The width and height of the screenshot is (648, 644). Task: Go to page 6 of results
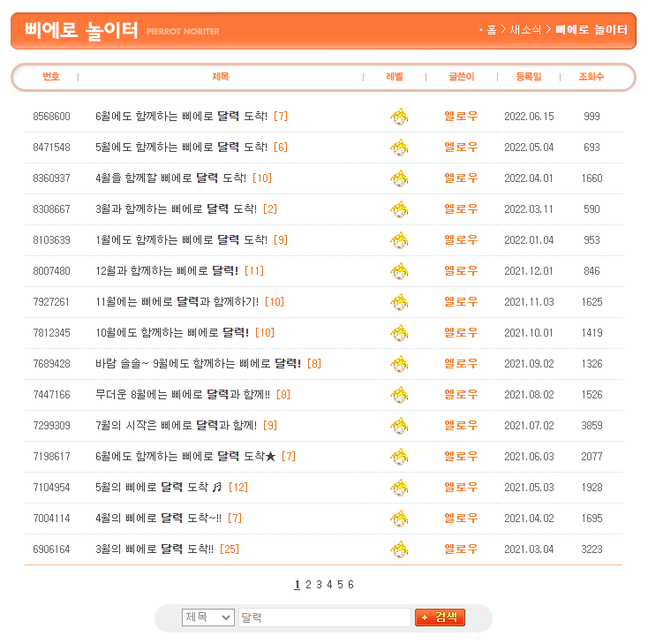click(350, 585)
